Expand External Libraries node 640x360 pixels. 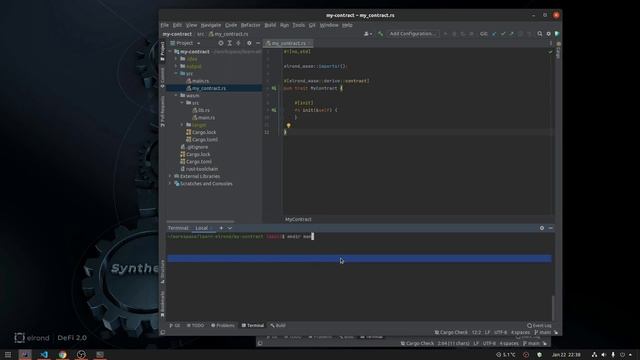tap(171, 176)
